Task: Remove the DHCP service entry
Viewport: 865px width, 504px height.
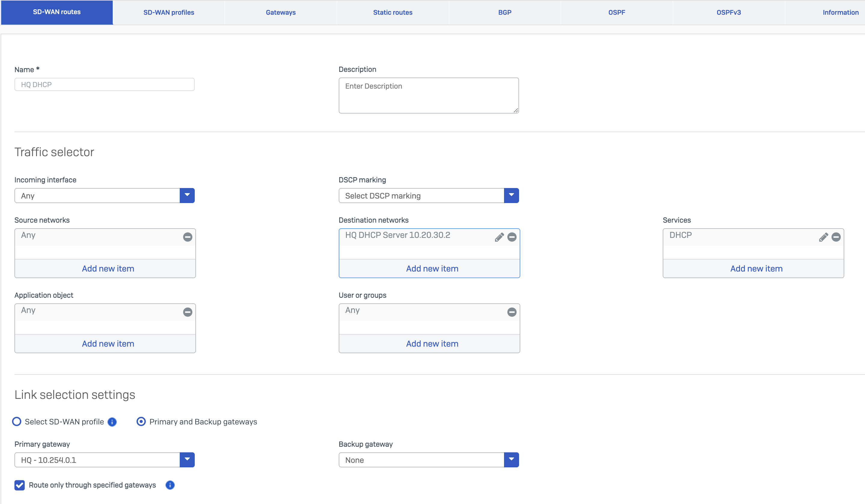Action: point(836,237)
